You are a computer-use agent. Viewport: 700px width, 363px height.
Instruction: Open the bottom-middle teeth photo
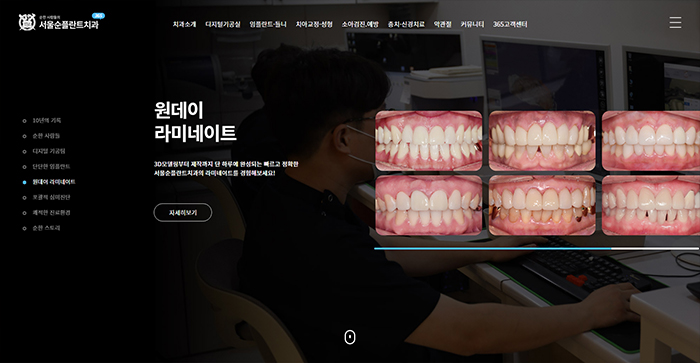tap(542, 205)
